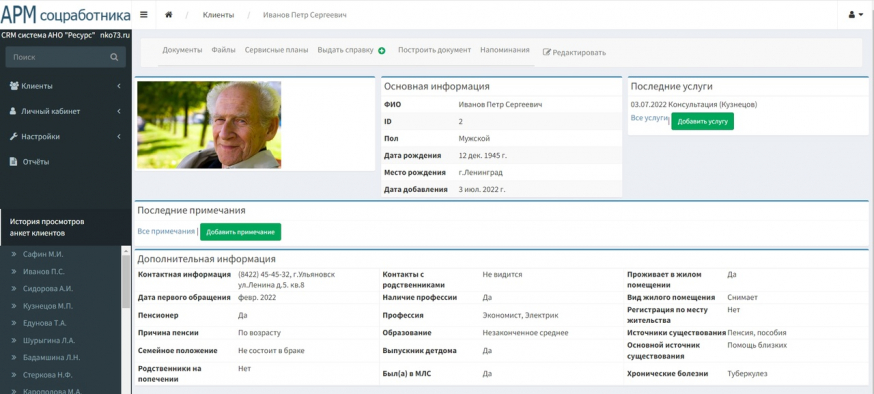Open Иванов П.С. in view history
The image size is (874, 394).
[x=43, y=271]
